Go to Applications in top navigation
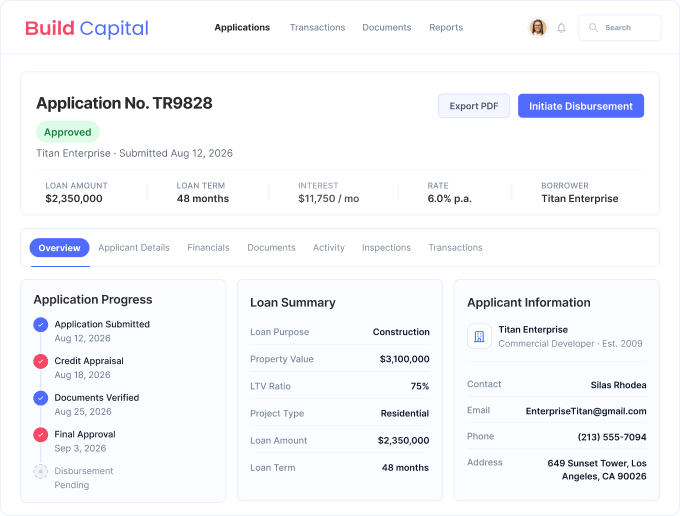 pos(242,27)
